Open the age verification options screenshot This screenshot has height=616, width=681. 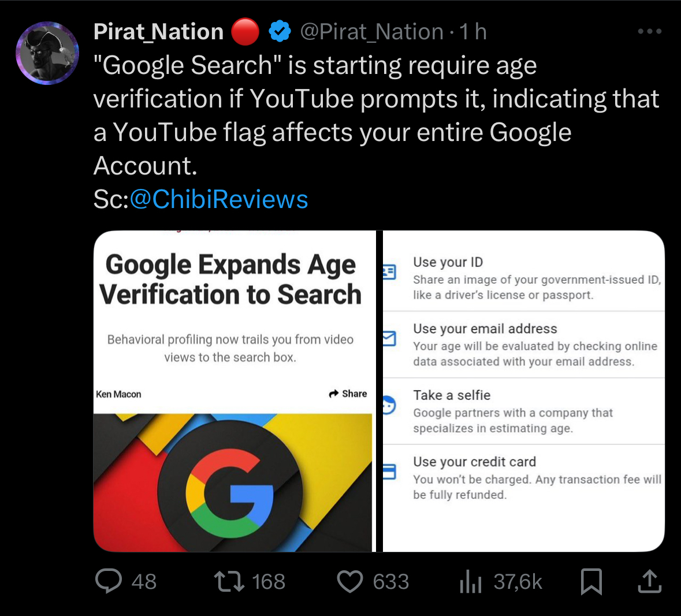(x=523, y=390)
